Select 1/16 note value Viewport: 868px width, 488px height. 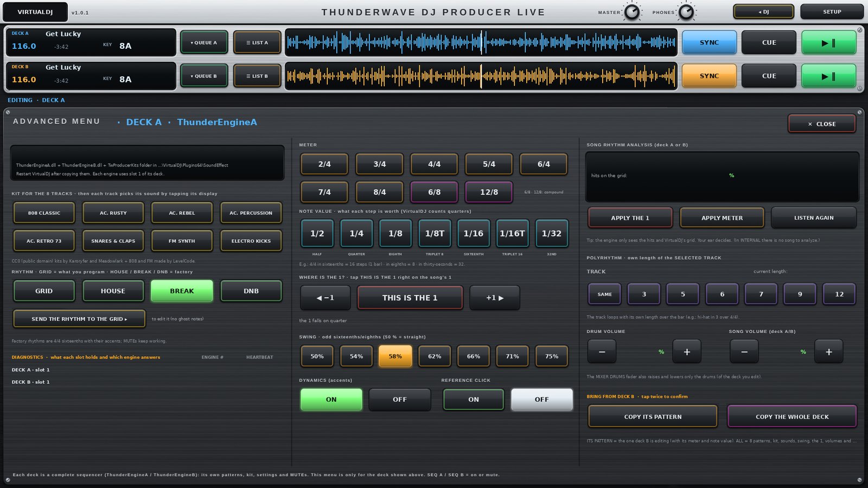tap(473, 233)
